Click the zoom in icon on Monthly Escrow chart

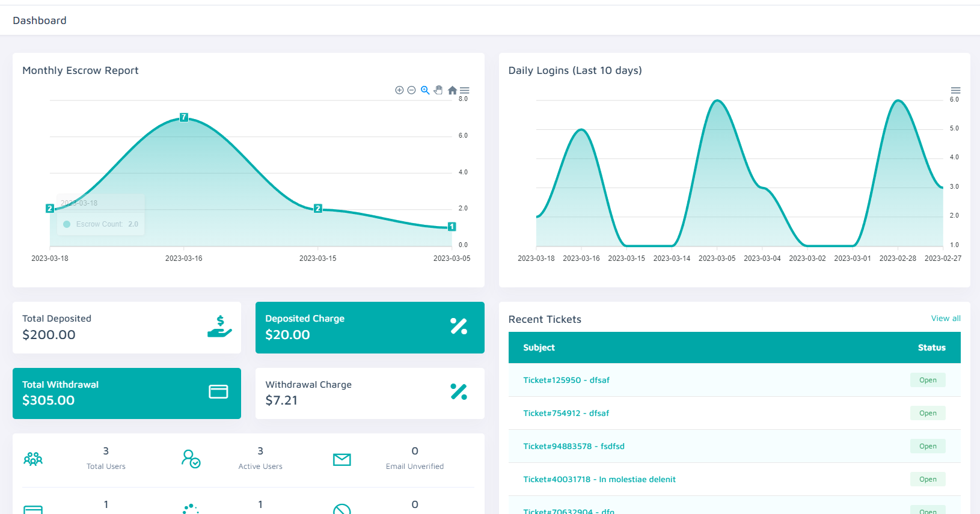pos(399,90)
